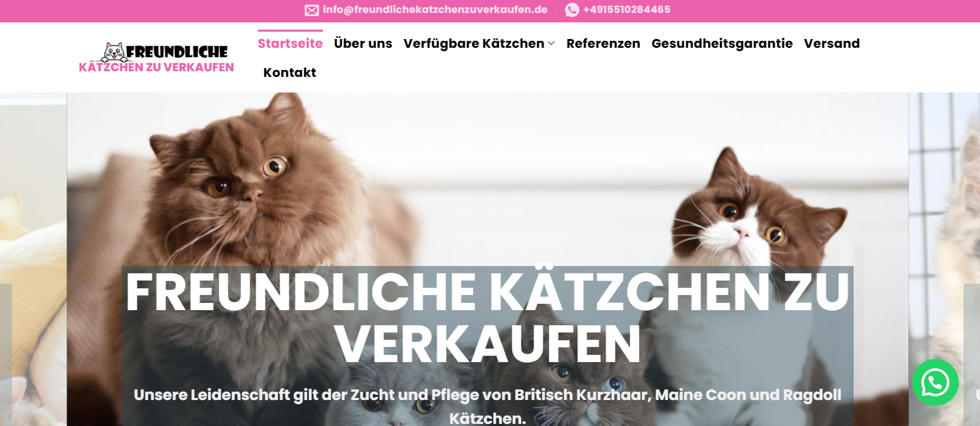The height and width of the screenshot is (426, 980).
Task: Click the envelope email icon
Action: pyautogui.click(x=312, y=10)
